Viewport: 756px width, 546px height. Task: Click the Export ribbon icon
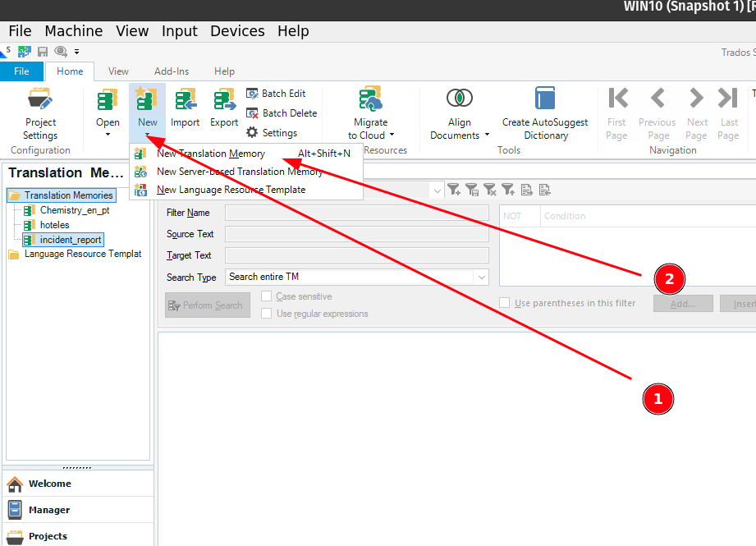[224, 99]
